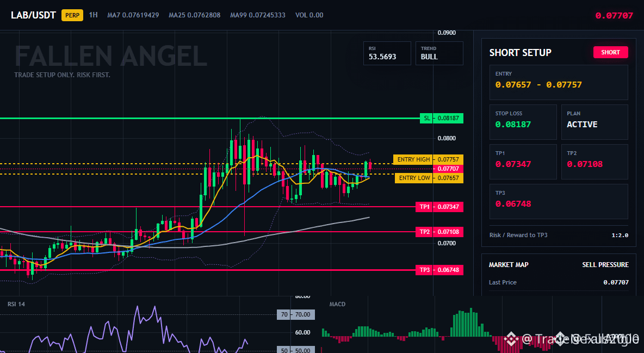
Task: Click the ENTRY range 0.07657 - 0.07757 card
Action: tap(559, 82)
